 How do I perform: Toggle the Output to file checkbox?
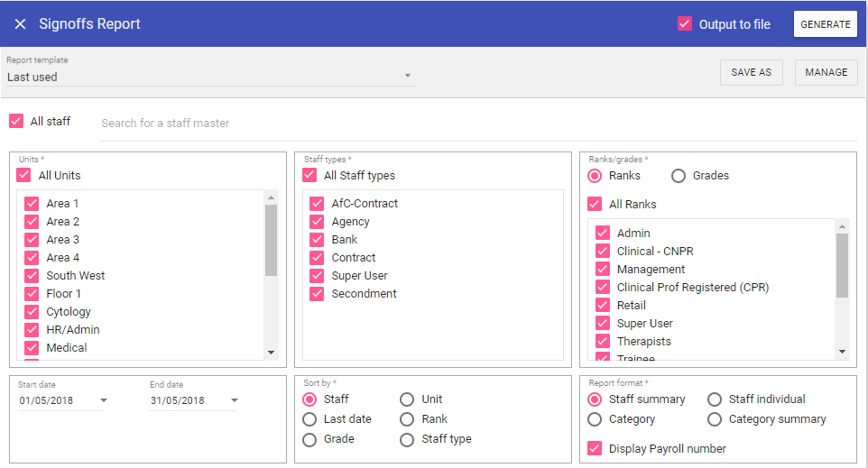tap(685, 24)
